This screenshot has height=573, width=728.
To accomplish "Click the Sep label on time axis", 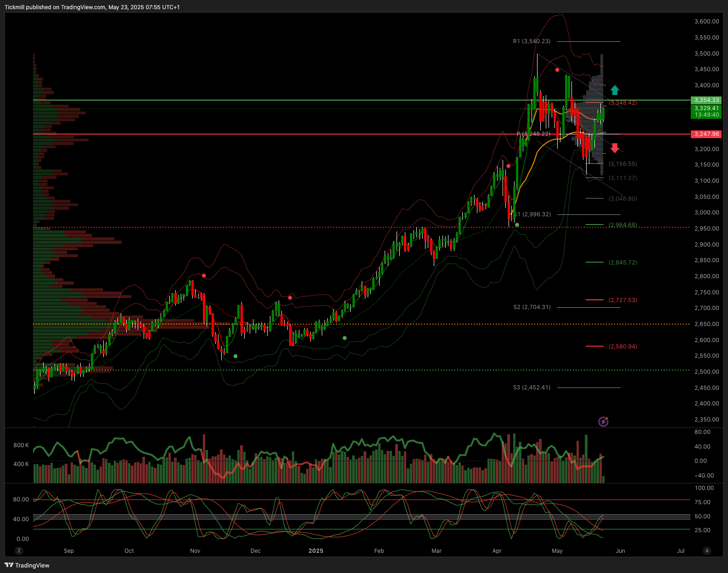I will click(x=69, y=551).
